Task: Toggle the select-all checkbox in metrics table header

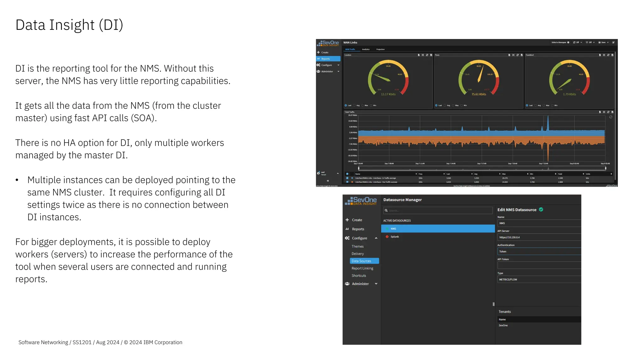Action: (347, 174)
